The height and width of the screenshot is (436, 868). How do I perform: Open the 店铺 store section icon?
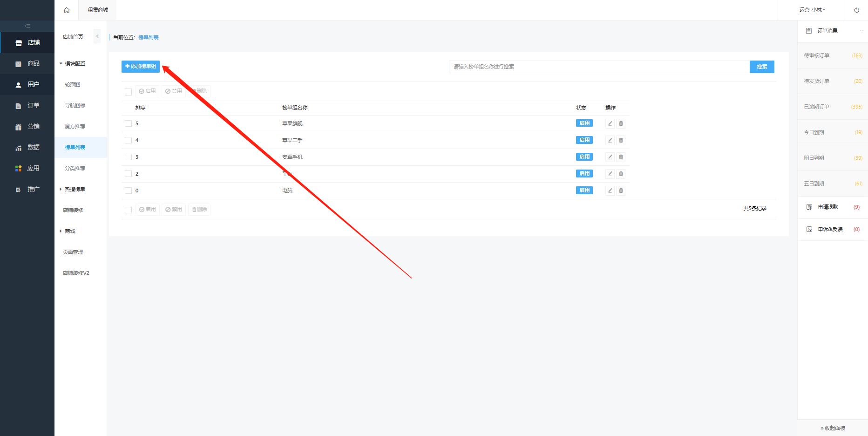[x=19, y=43]
